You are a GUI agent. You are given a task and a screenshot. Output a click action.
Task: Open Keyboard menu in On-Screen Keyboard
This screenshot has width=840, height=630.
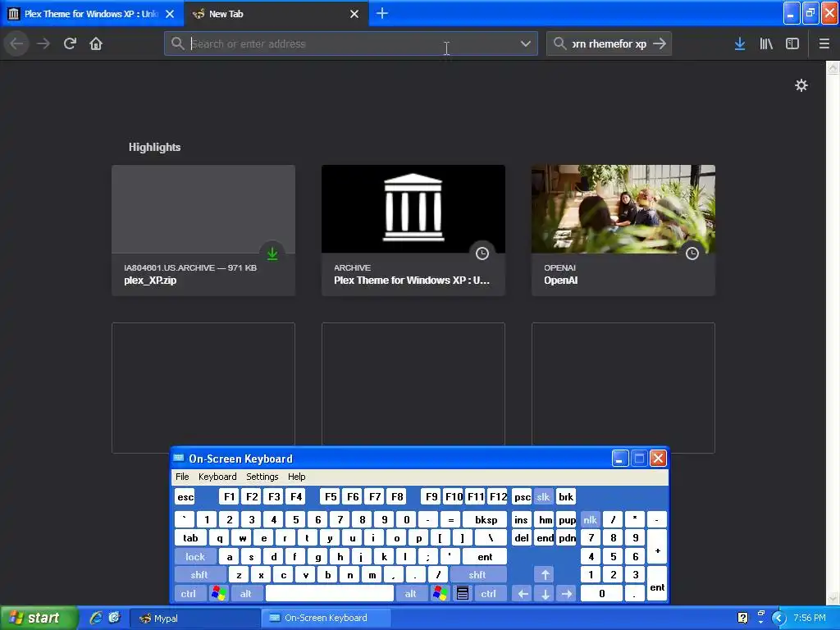pos(217,477)
